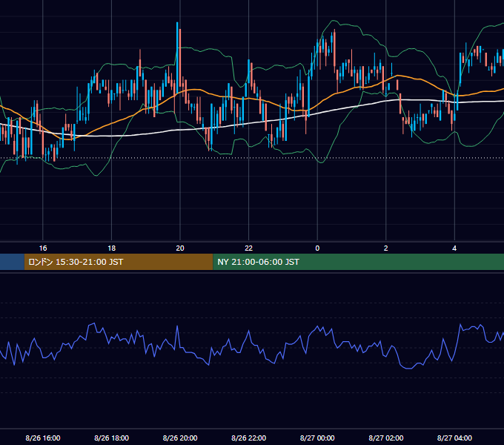Screen dimensions: 504x445
Task: Click the hour label 4 on the price chart axis
Action: click(454, 248)
